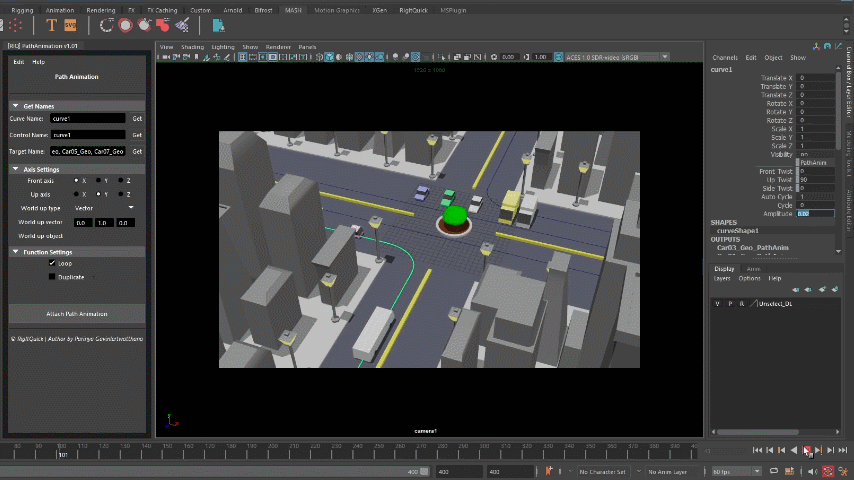Enable the Duplicate checkbox
The image size is (854, 480).
[52, 277]
